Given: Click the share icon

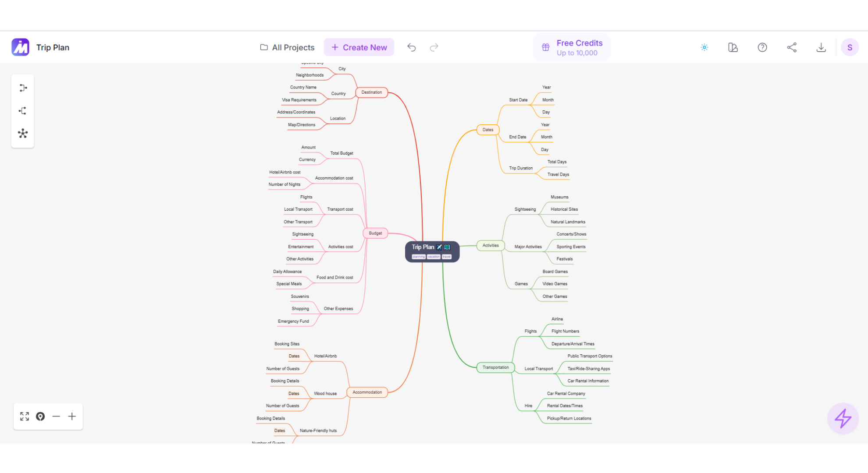Looking at the screenshot, I should [792, 47].
